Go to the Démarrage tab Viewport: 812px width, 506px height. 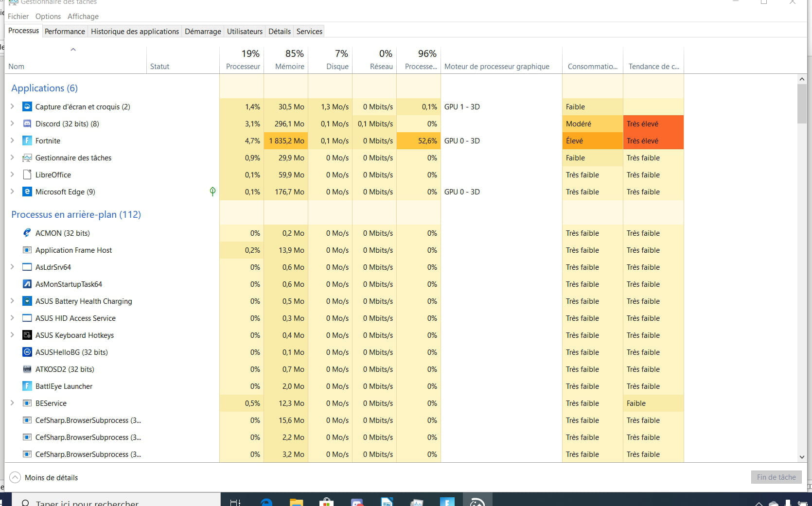(203, 31)
